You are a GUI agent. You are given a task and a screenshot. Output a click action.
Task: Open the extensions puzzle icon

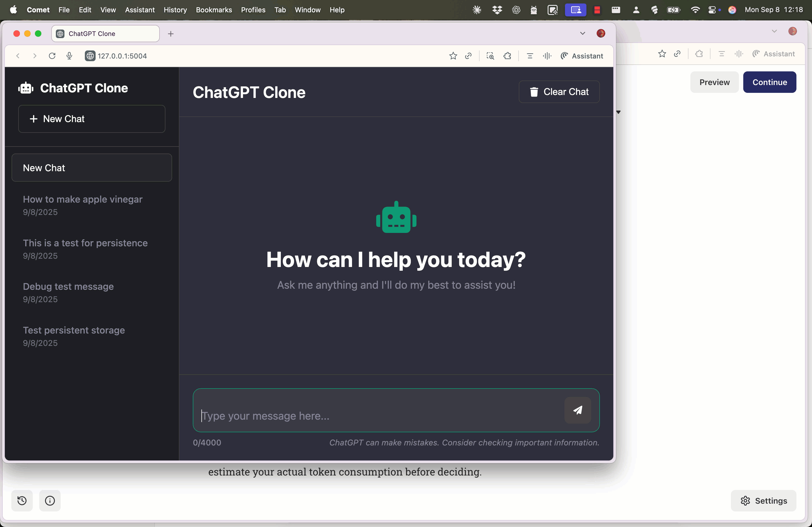click(x=507, y=56)
